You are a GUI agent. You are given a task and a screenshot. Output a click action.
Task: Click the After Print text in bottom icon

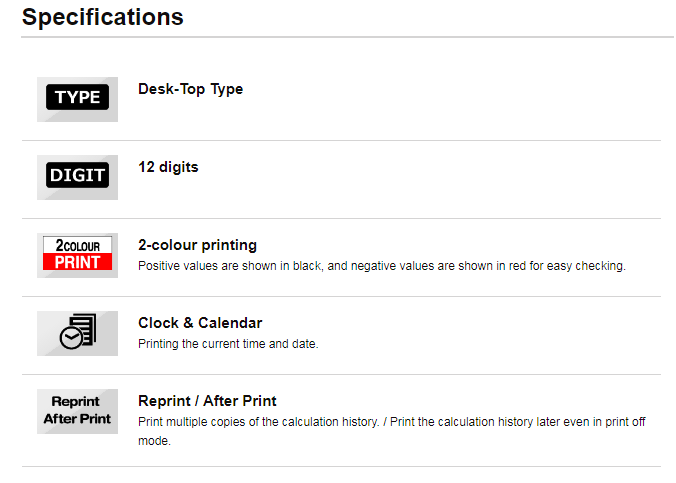click(77, 419)
